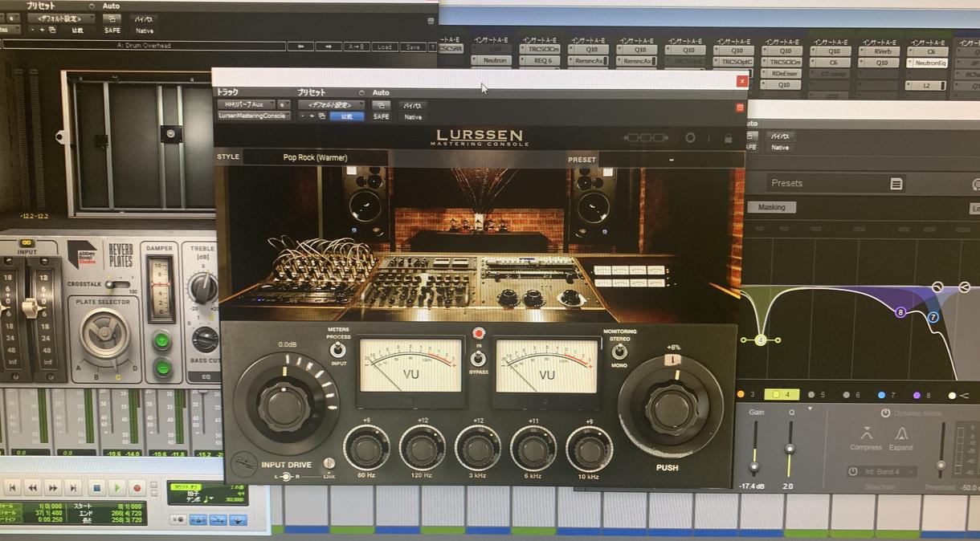The width and height of the screenshot is (980, 541).
Task: Toggle Lurssen IN/BYPASS switch
Action: point(479,358)
